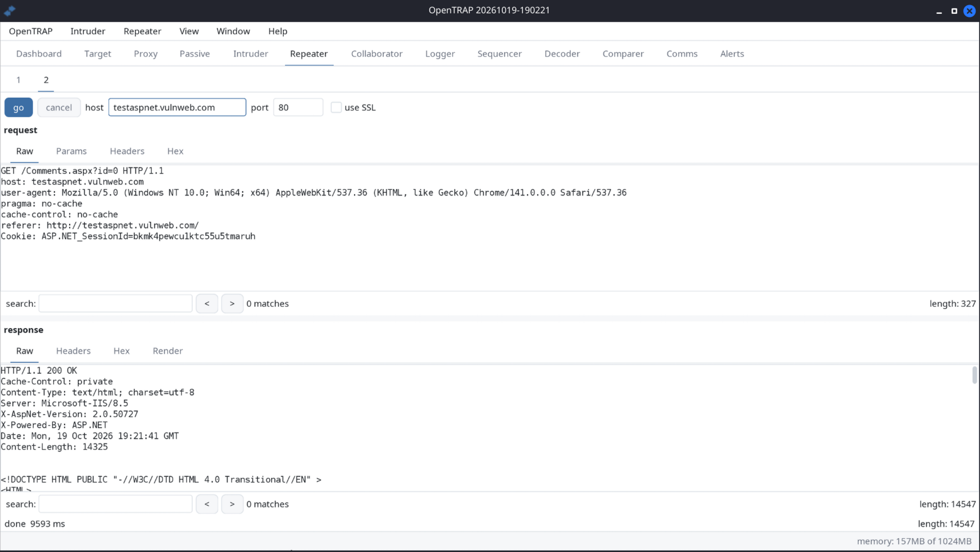Minimize the OpenTRAP window

point(939,11)
